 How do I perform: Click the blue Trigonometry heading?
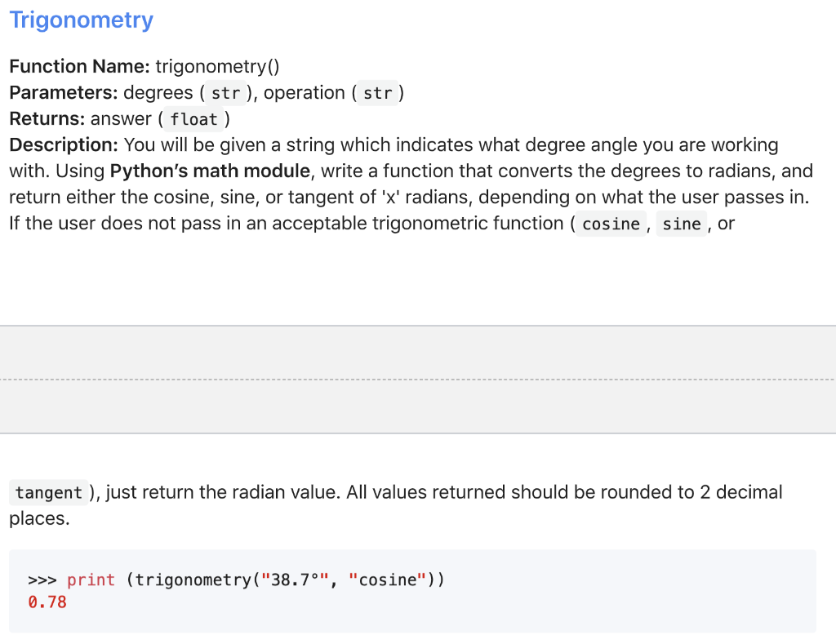click(80, 20)
